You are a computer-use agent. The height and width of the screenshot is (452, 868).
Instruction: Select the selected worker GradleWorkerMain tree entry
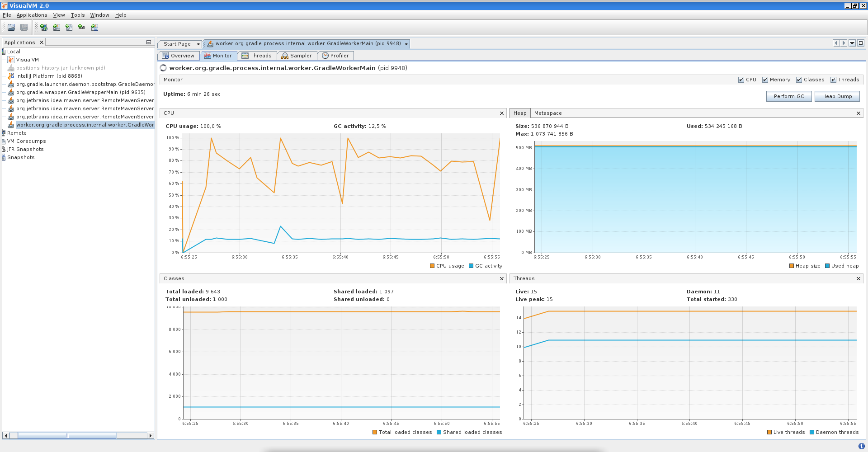(85, 125)
